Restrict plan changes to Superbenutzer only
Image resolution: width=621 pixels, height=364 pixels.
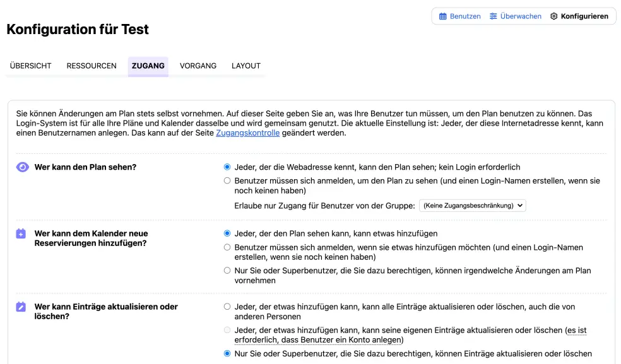tap(227, 270)
